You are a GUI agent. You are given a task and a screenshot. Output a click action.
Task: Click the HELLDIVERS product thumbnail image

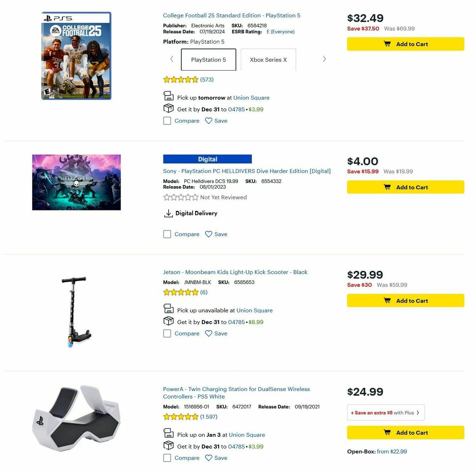[76, 182]
